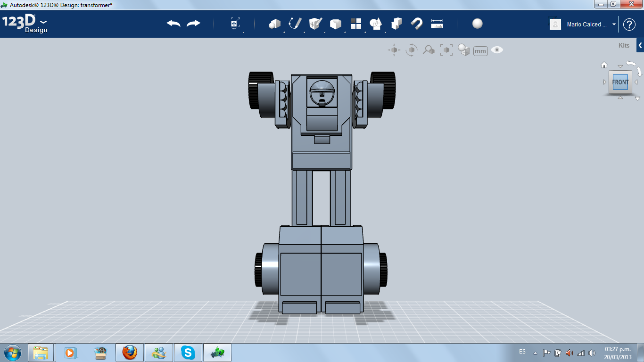This screenshot has width=644, height=362.
Task: Open the Action Center flag icon
Action: click(547, 353)
